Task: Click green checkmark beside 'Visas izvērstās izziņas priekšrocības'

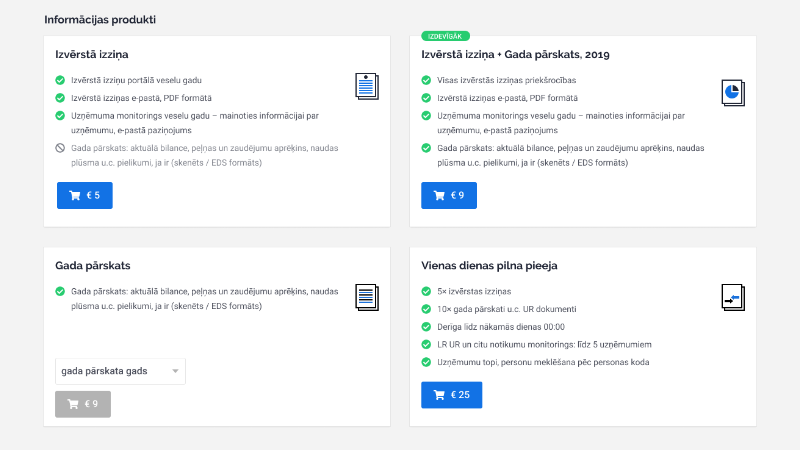Action: [427, 80]
